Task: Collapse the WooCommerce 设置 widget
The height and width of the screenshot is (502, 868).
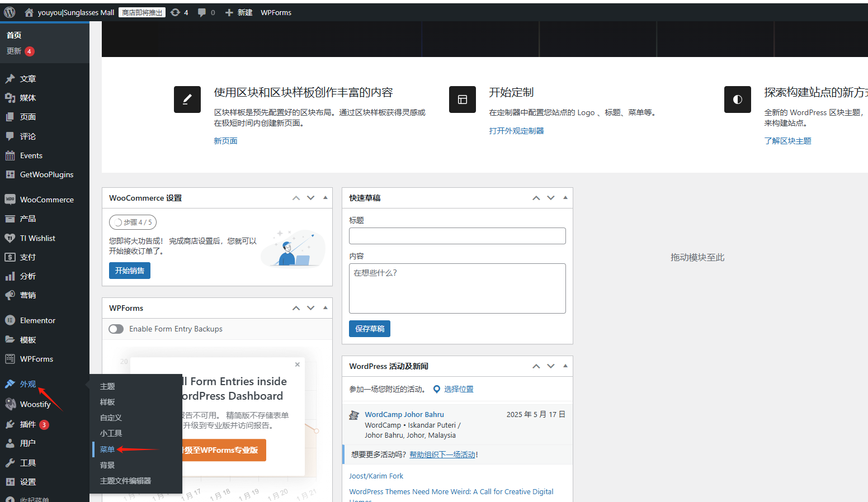Action: [325, 197]
